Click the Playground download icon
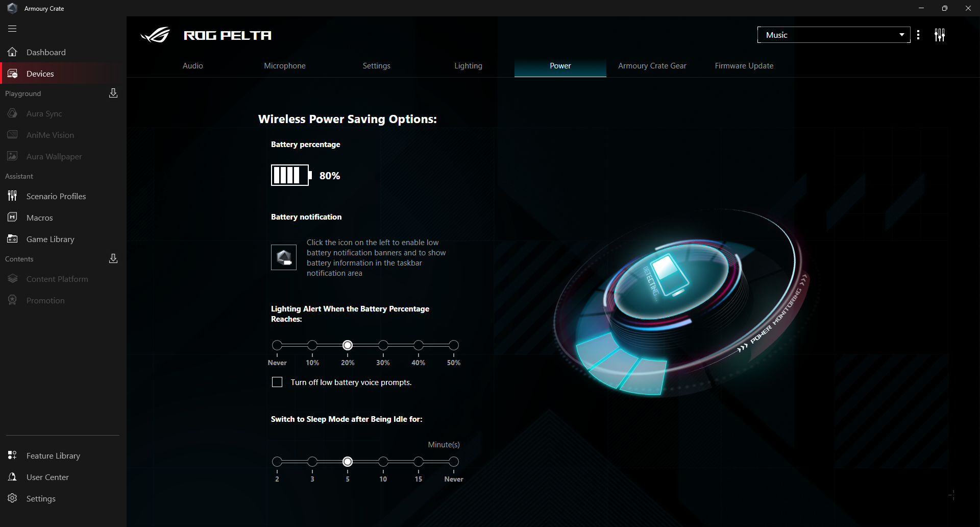Viewport: 980px width, 527px height. (x=113, y=93)
